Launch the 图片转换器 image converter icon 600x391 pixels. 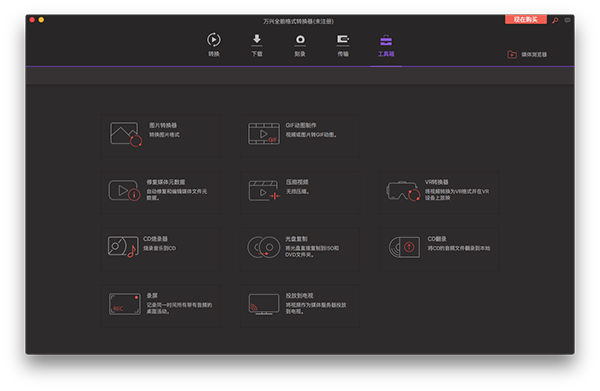pyautogui.click(x=126, y=134)
